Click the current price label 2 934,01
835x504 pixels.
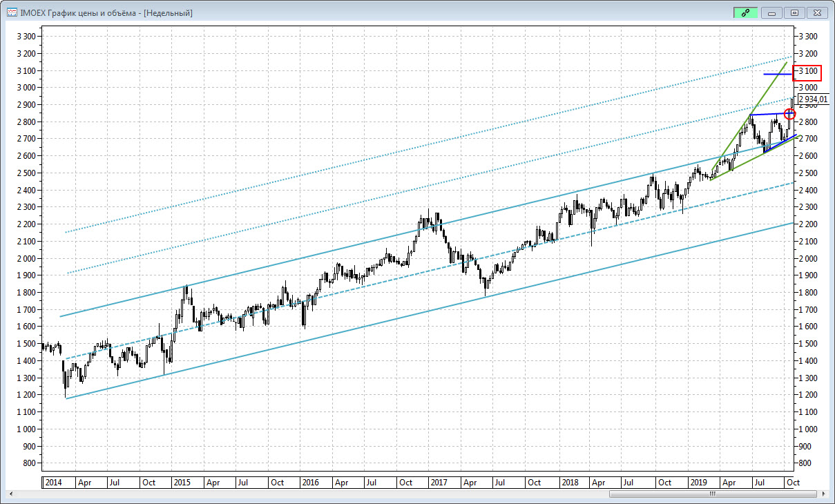tap(812, 99)
